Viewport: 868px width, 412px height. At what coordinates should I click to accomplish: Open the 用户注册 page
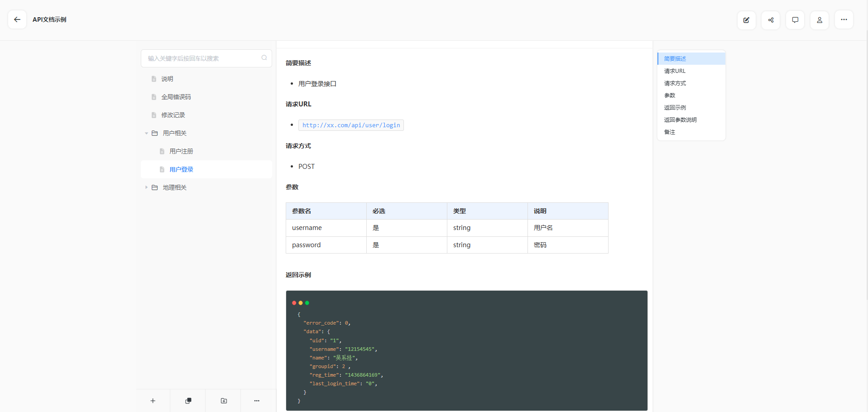click(x=181, y=151)
